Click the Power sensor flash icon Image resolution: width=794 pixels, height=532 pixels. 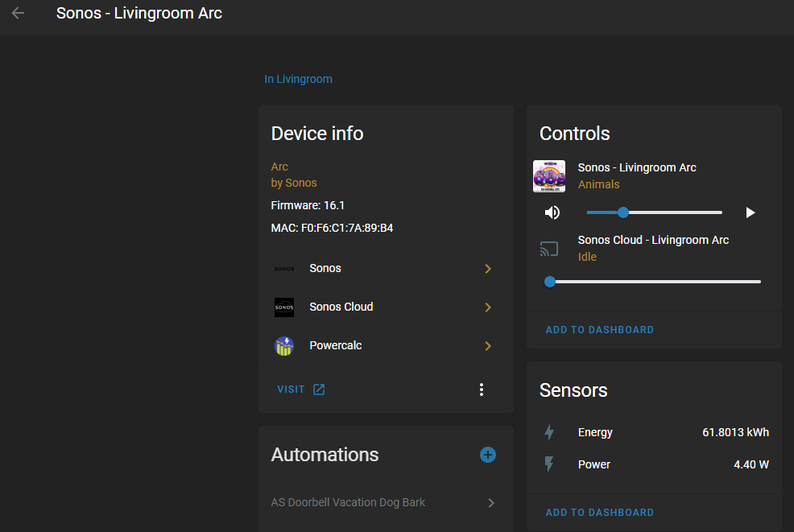[x=549, y=464]
